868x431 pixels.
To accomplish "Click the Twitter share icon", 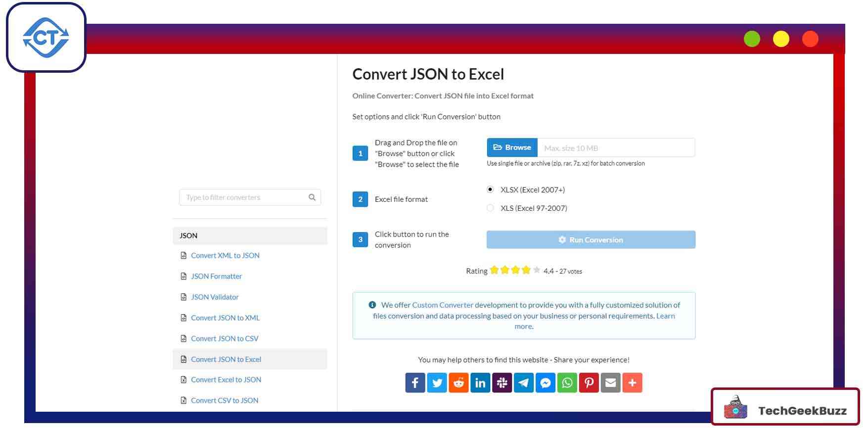I will [437, 383].
